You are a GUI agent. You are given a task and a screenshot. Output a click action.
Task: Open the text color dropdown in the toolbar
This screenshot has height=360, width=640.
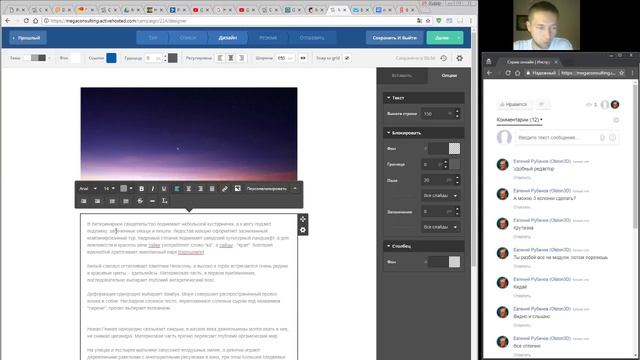[127, 189]
